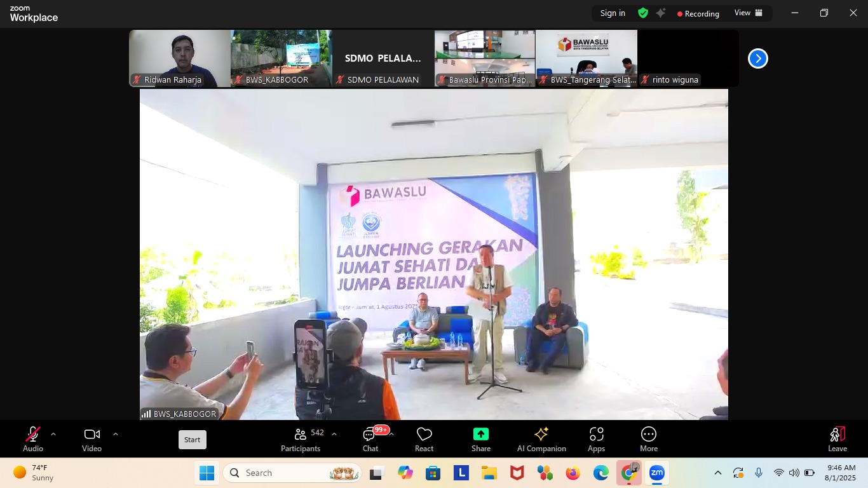868x488 pixels.
Task: Open the Participants list
Action: [x=301, y=439]
